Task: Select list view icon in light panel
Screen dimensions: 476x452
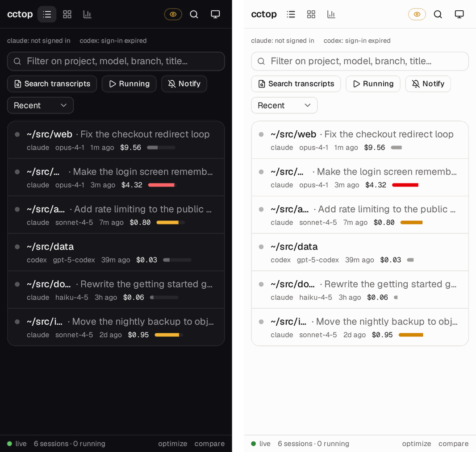Action: 291,14
